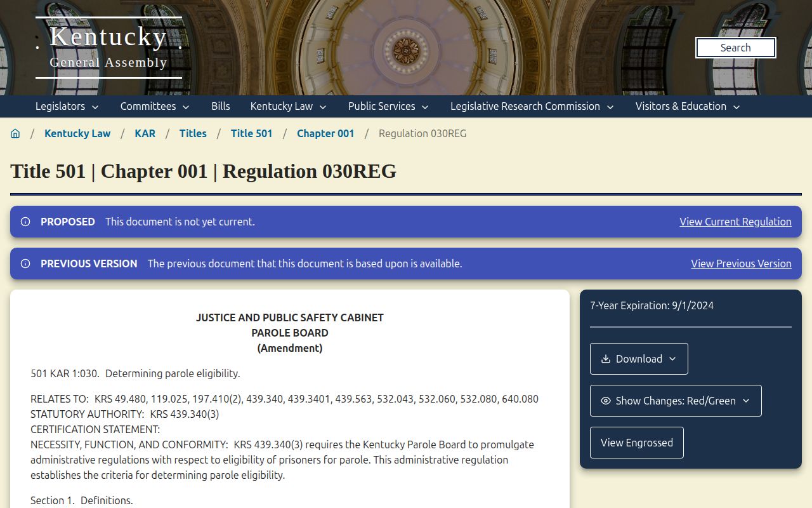Click the RELATES TO: KRS line
This screenshot has width=812, height=508.
pos(284,399)
